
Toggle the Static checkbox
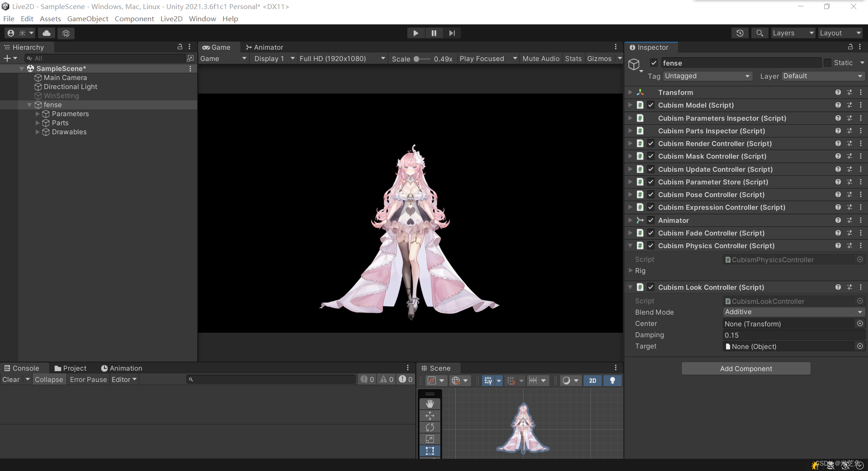827,63
